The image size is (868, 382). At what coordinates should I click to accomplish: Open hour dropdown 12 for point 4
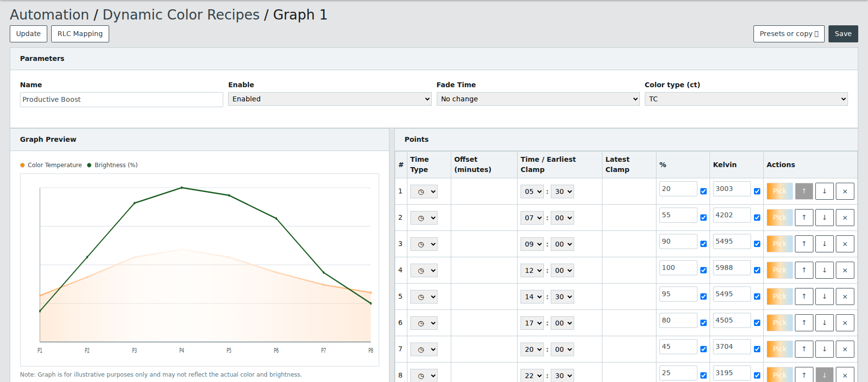coord(532,270)
